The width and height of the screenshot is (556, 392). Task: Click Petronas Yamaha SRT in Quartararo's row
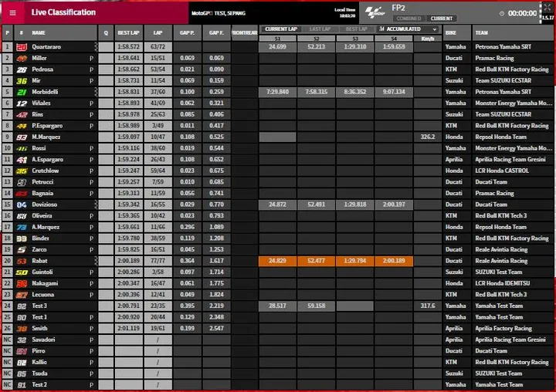coord(503,47)
